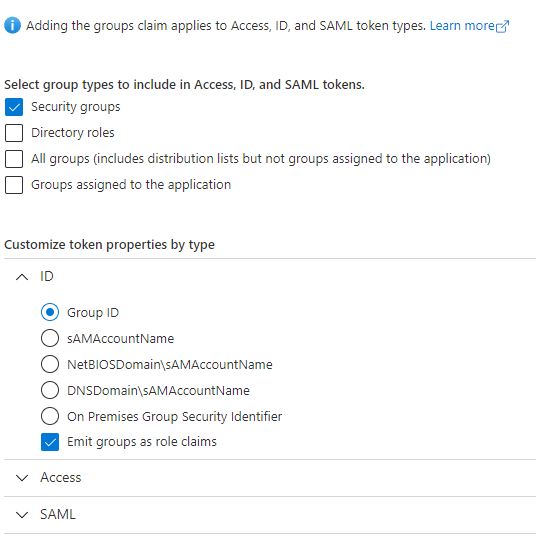This screenshot has width=536, height=544.
Task: Click the Directory roles label text
Action: [x=73, y=133]
